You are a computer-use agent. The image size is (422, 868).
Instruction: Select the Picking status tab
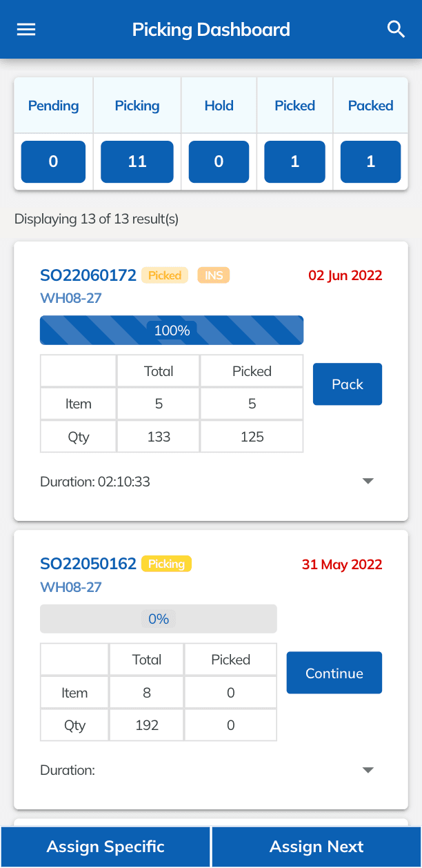click(137, 106)
